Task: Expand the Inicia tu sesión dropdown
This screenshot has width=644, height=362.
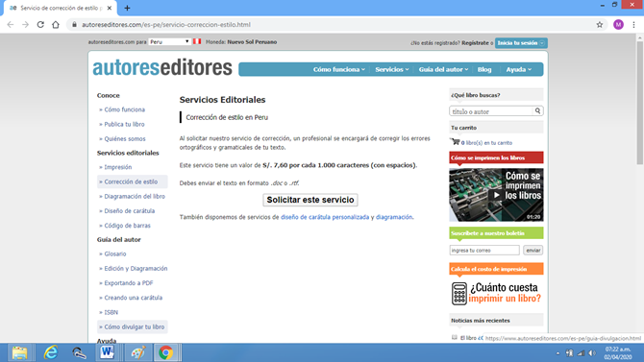Action: pyautogui.click(x=521, y=42)
